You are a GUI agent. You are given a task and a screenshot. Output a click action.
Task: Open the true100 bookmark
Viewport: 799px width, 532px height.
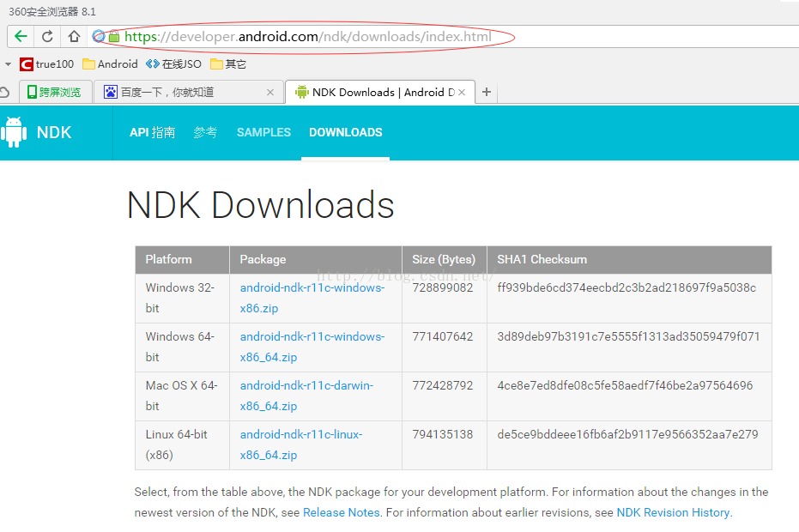pos(47,64)
